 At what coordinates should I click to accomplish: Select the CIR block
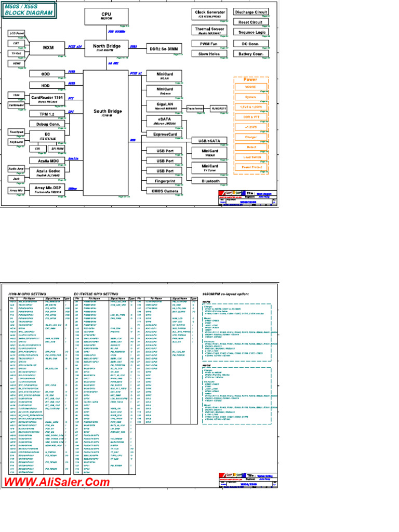[x=37, y=148]
